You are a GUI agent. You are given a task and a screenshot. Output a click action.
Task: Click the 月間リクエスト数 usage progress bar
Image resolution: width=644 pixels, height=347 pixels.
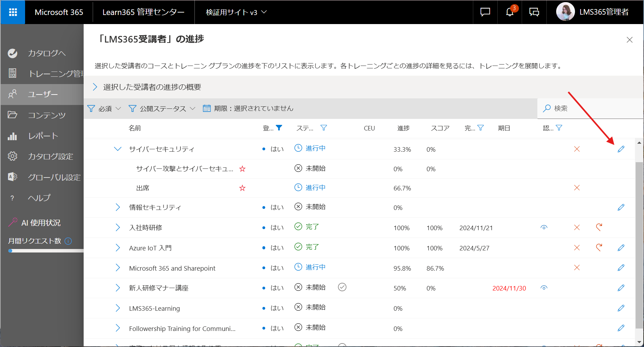(46, 251)
